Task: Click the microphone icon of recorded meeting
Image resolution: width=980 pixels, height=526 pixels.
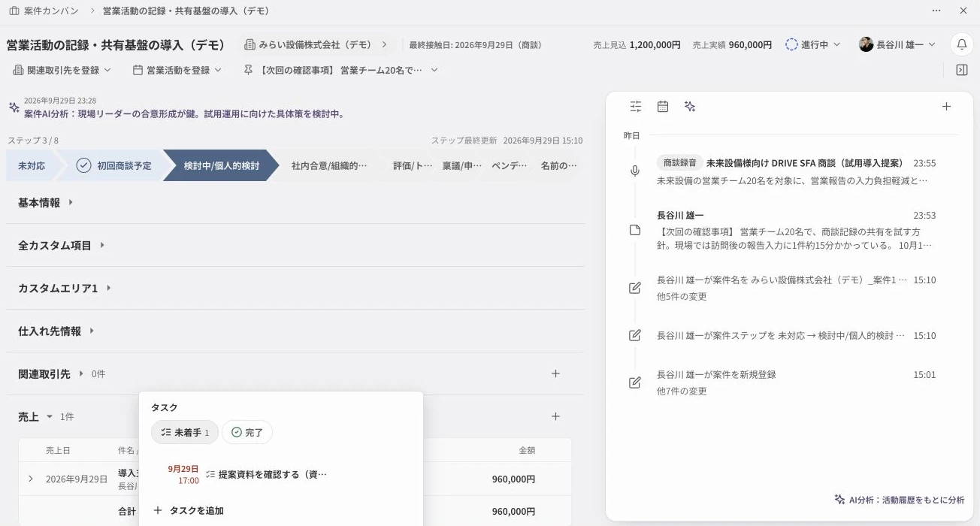Action: 635,171
